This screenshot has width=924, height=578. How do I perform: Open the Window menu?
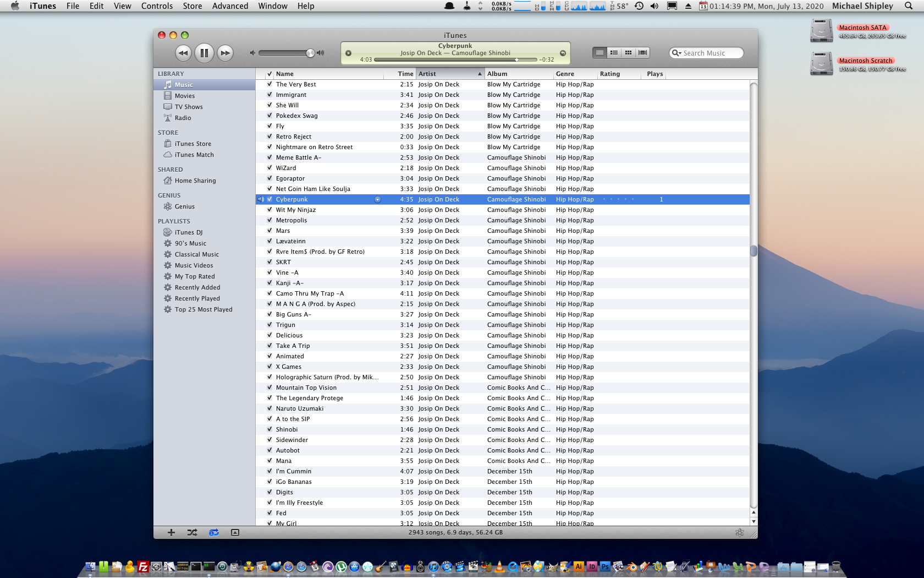pyautogui.click(x=273, y=6)
